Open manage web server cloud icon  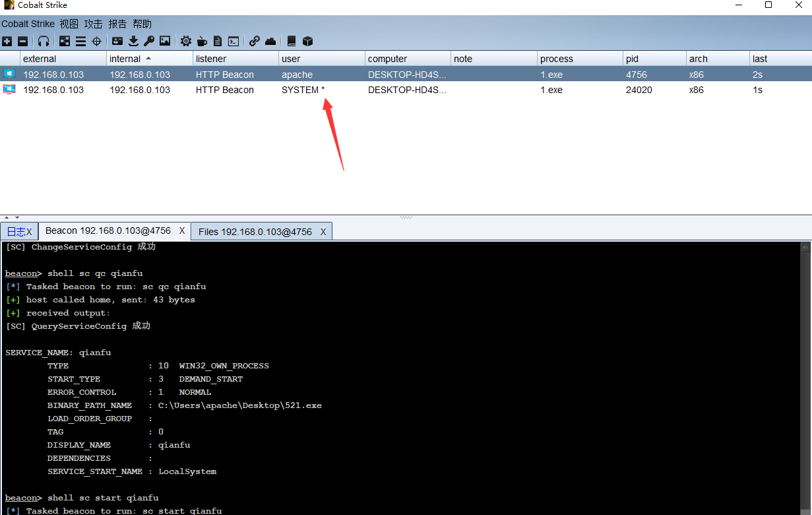(x=270, y=41)
